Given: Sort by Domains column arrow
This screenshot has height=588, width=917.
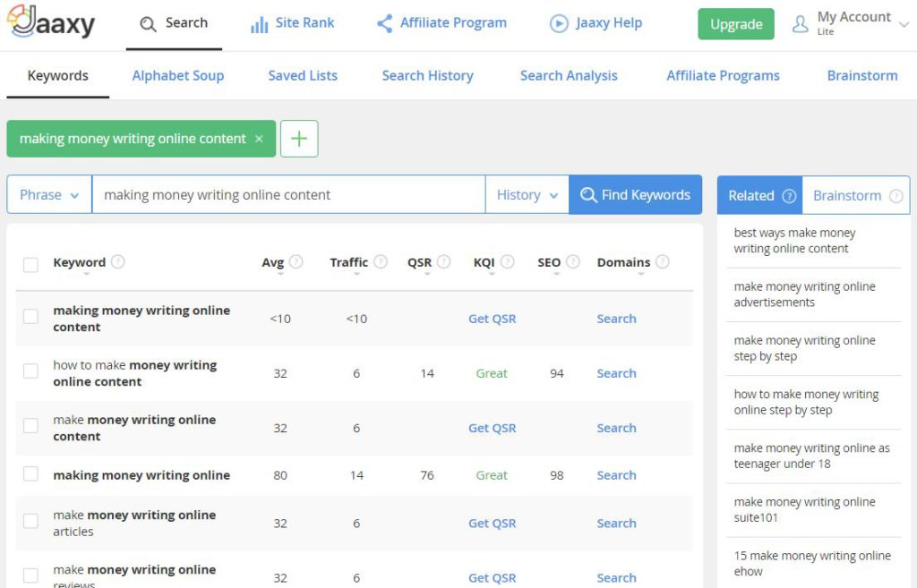Looking at the screenshot, I should click(x=641, y=274).
